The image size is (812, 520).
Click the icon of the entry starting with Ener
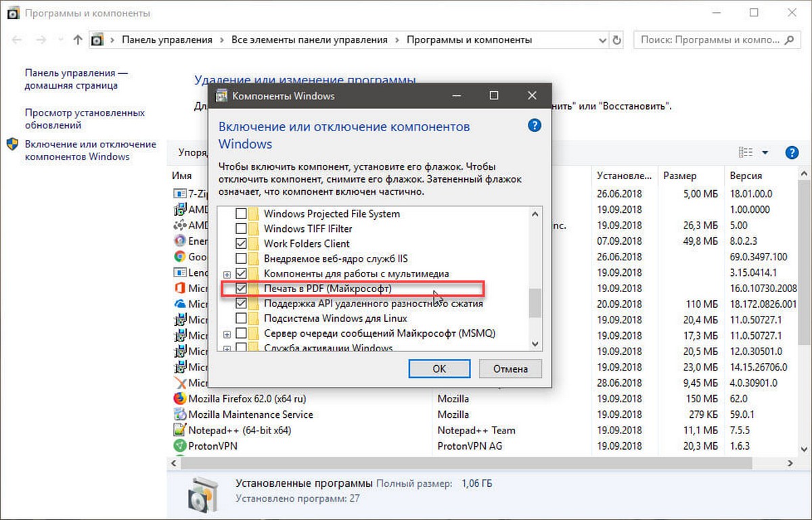(x=179, y=241)
